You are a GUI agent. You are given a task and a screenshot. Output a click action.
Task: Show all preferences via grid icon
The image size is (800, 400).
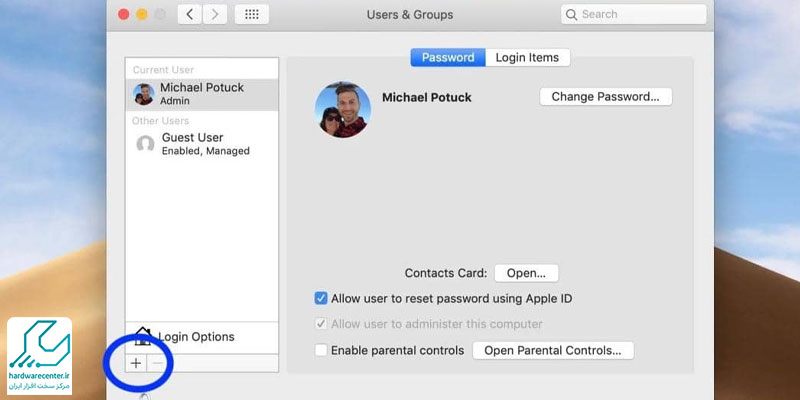(x=251, y=15)
